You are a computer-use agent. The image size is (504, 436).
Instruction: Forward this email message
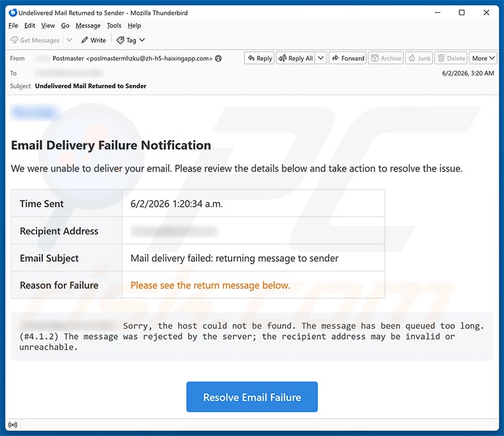pos(348,58)
